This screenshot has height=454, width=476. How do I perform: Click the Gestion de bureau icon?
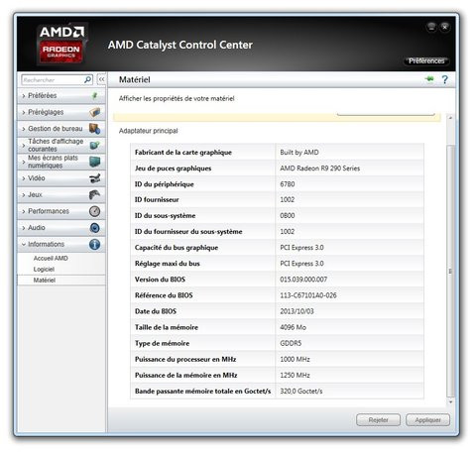click(95, 129)
